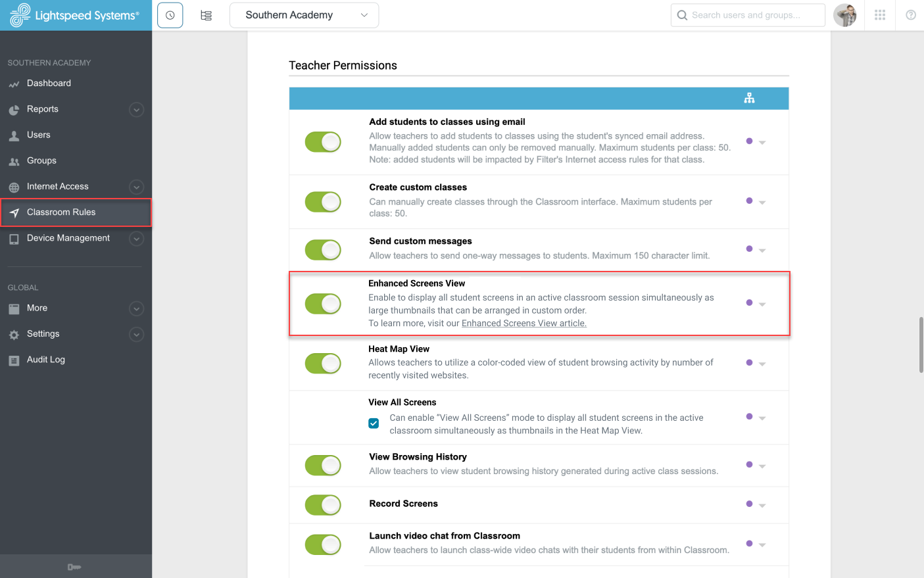
Task: Open the Audit Log
Action: pyautogui.click(x=45, y=360)
